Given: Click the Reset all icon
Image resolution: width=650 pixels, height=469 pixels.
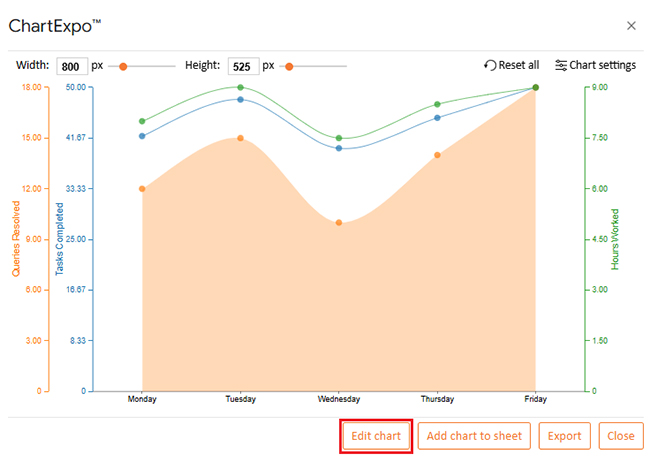Looking at the screenshot, I should tap(490, 65).
